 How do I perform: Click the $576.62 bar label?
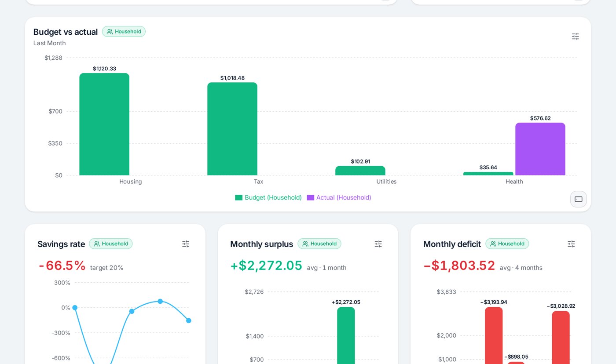coord(540,118)
